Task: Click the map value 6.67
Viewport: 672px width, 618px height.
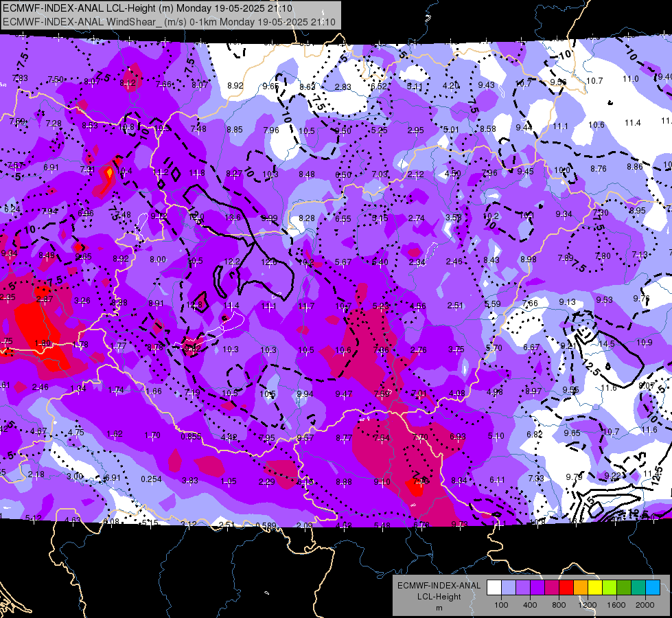Action: click(x=531, y=347)
